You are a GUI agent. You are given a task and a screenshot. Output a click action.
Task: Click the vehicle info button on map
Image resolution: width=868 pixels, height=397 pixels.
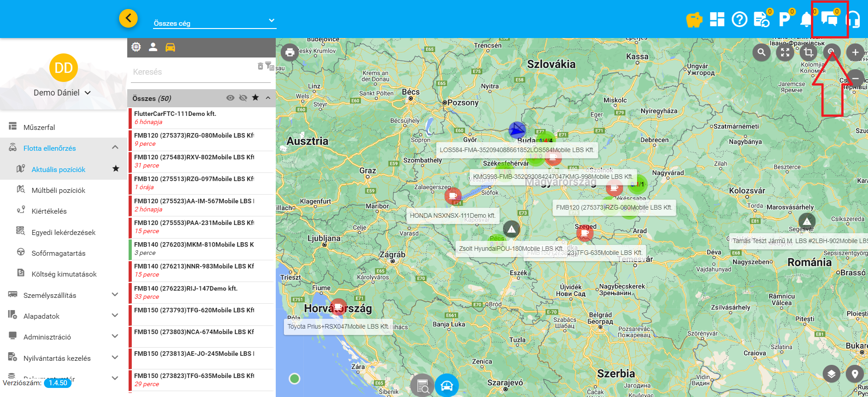pyautogui.click(x=446, y=385)
